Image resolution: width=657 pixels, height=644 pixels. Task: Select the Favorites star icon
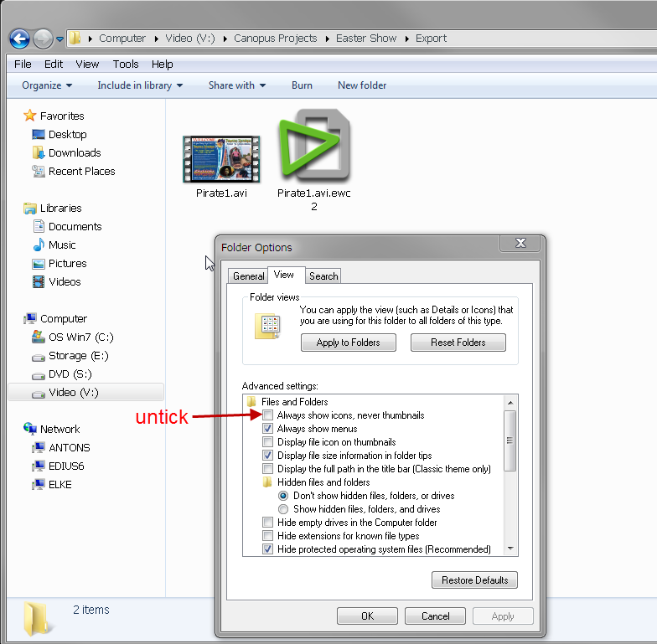pyautogui.click(x=30, y=116)
